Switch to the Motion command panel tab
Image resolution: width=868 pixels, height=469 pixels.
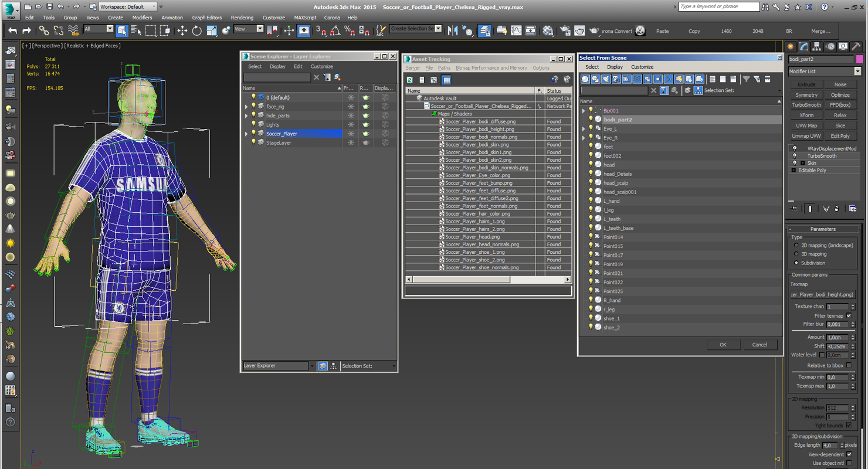(830, 46)
